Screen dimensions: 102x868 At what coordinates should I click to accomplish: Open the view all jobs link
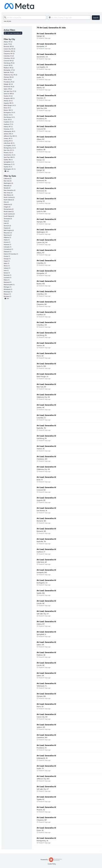[x=7, y=21]
